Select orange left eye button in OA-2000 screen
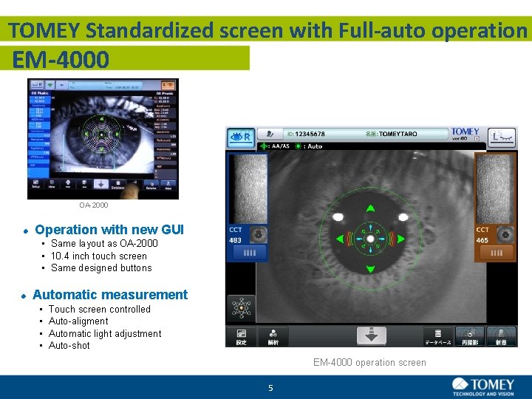The height and width of the screenshot is (399, 532). point(168,85)
